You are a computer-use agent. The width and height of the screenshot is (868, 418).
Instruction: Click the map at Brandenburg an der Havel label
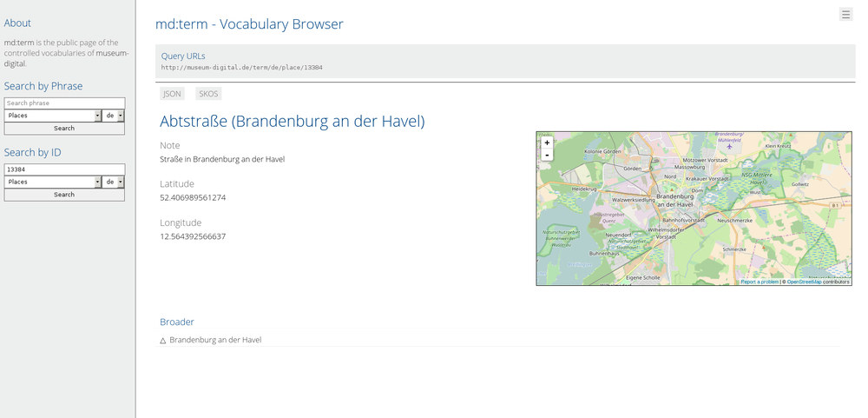click(674, 200)
